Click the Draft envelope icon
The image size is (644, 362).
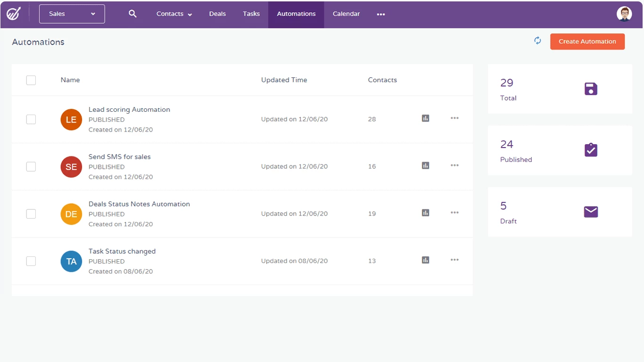tap(591, 212)
